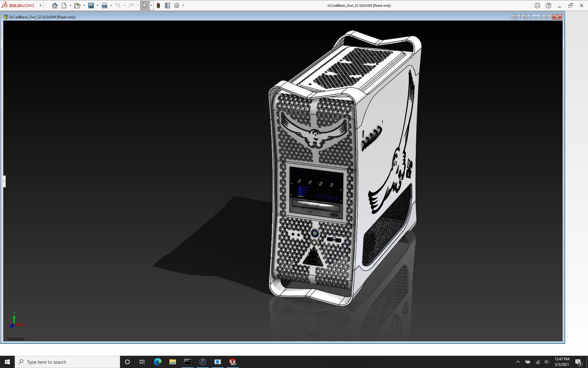The width and height of the screenshot is (588, 368).
Task: Click the Print icon
Action: point(104,6)
